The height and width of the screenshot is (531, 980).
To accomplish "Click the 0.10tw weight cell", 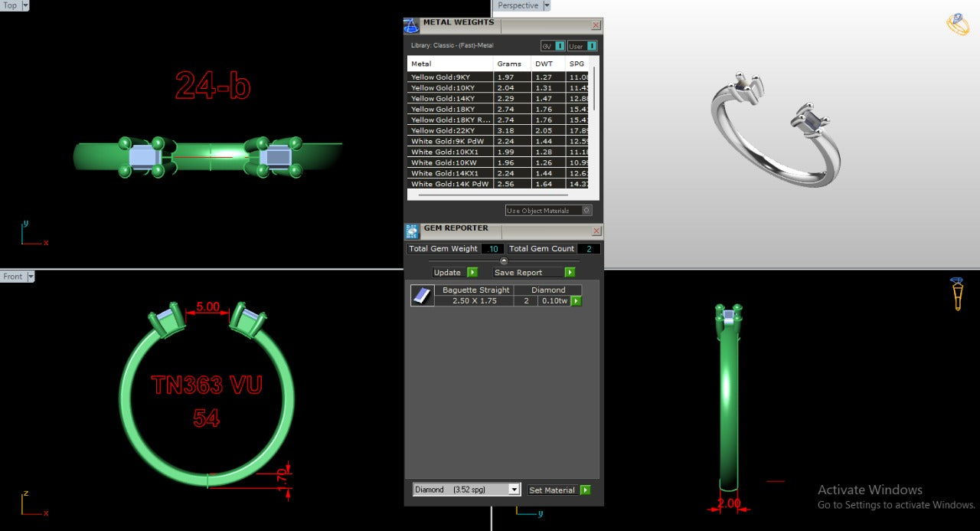I will (x=554, y=301).
